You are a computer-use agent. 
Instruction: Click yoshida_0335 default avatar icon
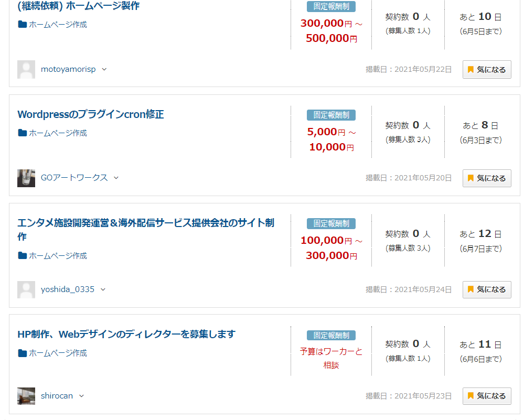pyautogui.click(x=26, y=289)
